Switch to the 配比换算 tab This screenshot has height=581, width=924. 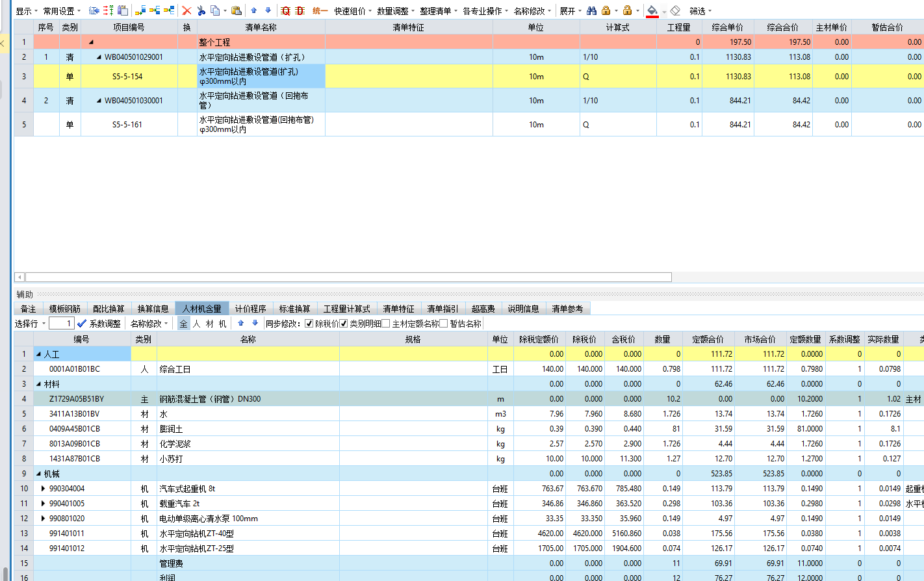click(x=109, y=309)
